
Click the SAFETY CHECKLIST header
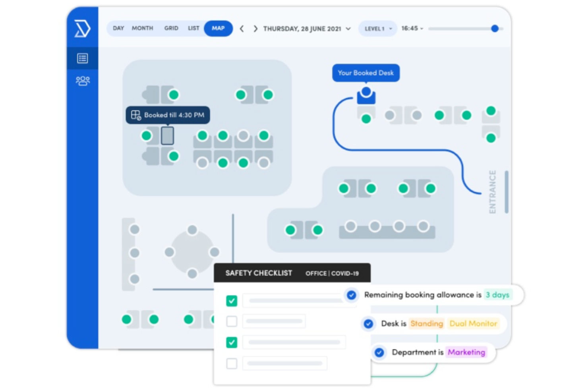coord(259,273)
